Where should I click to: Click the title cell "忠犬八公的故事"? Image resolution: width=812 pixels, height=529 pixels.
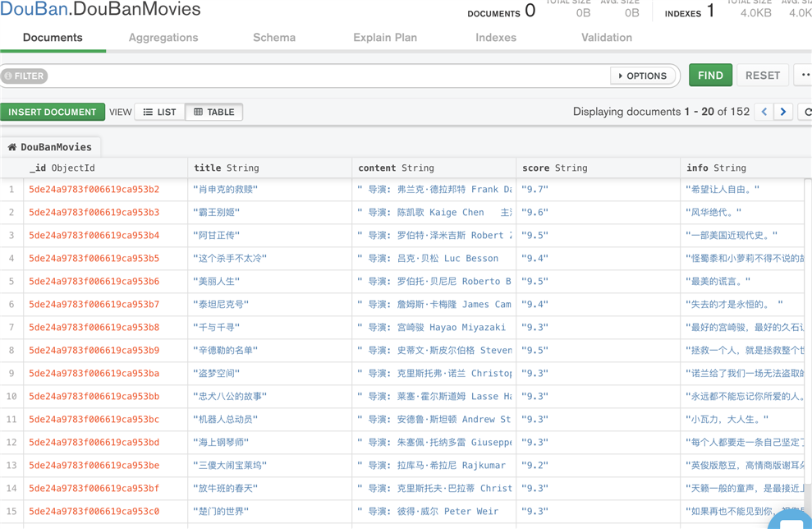tap(269, 397)
